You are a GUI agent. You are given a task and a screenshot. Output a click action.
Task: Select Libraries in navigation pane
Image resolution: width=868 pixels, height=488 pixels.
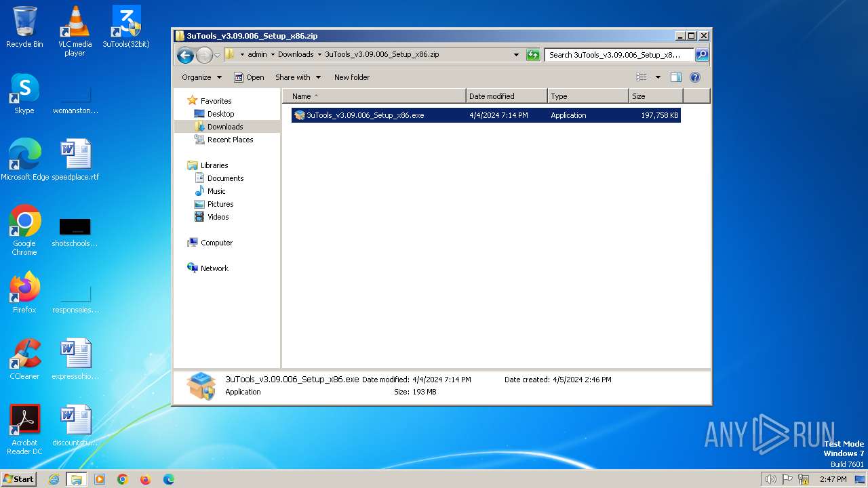pos(214,165)
